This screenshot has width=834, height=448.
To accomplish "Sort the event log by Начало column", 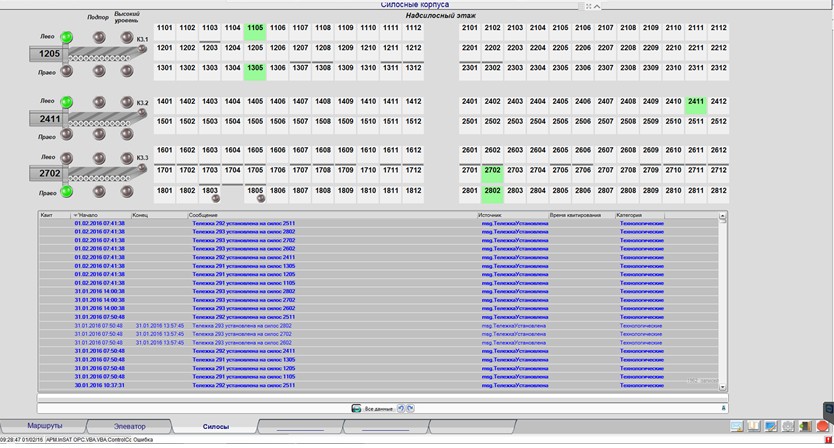I will click(100, 215).
